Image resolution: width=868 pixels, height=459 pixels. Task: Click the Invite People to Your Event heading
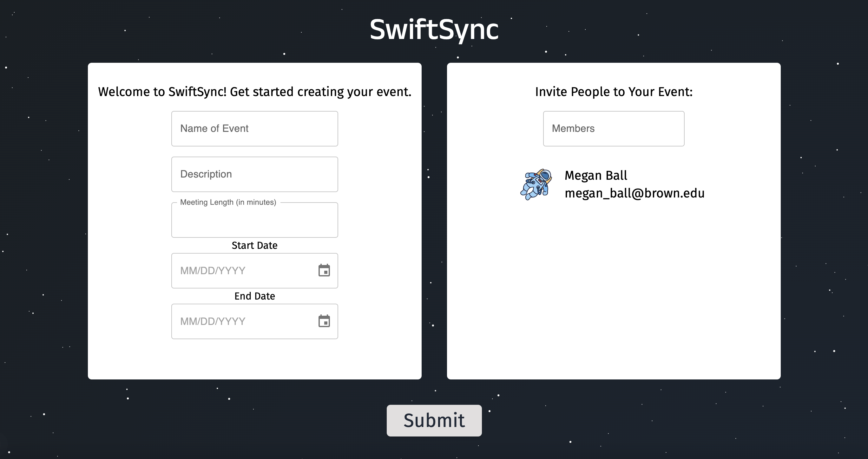click(613, 92)
